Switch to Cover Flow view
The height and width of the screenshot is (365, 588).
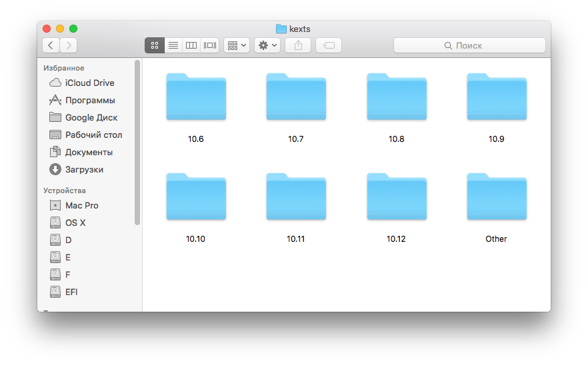(x=210, y=45)
